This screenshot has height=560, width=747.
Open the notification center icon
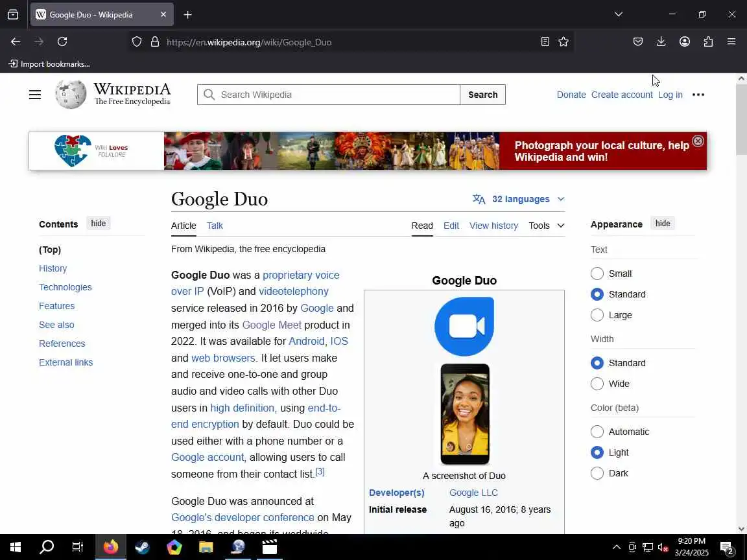(728, 548)
